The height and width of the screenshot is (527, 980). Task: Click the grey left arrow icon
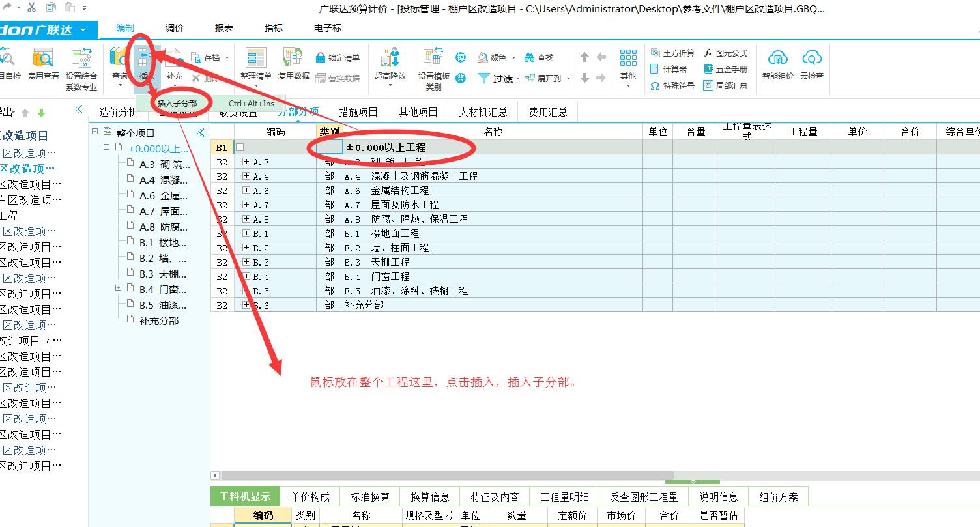(x=601, y=57)
